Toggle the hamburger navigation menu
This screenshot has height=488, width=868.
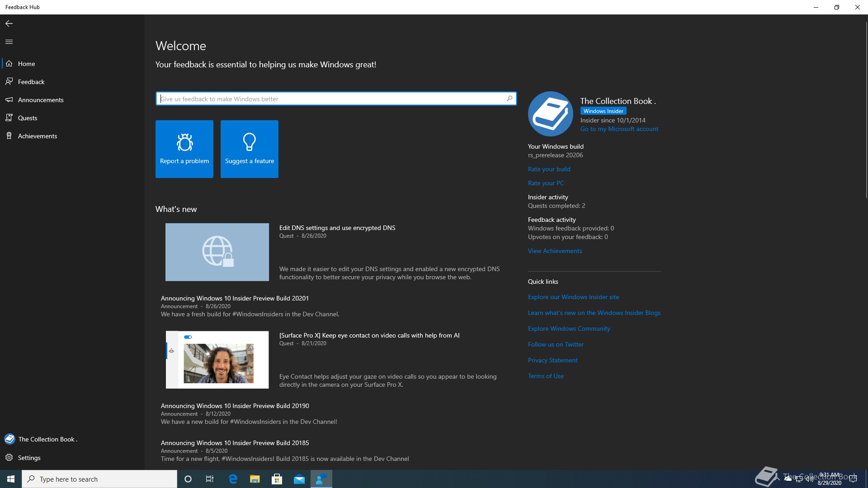click(9, 42)
